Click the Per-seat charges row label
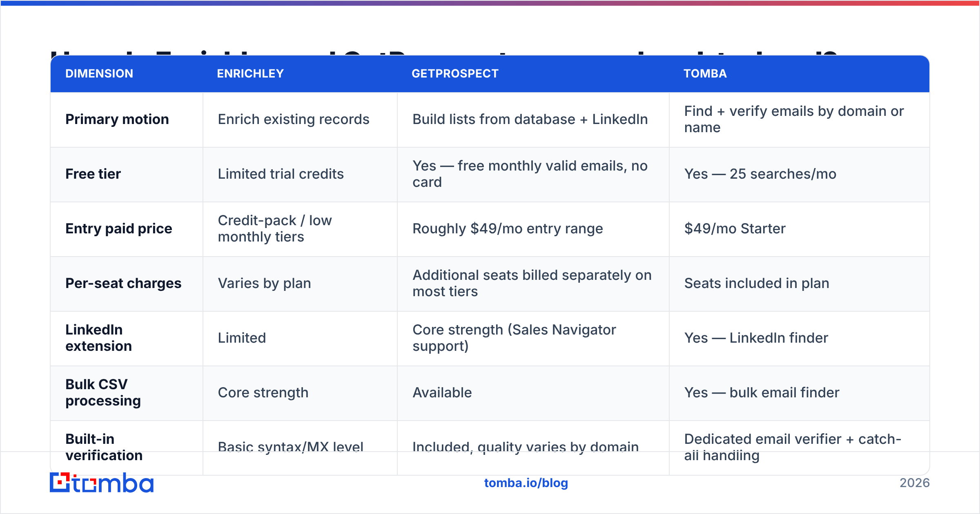This screenshot has width=980, height=514. 123,283
